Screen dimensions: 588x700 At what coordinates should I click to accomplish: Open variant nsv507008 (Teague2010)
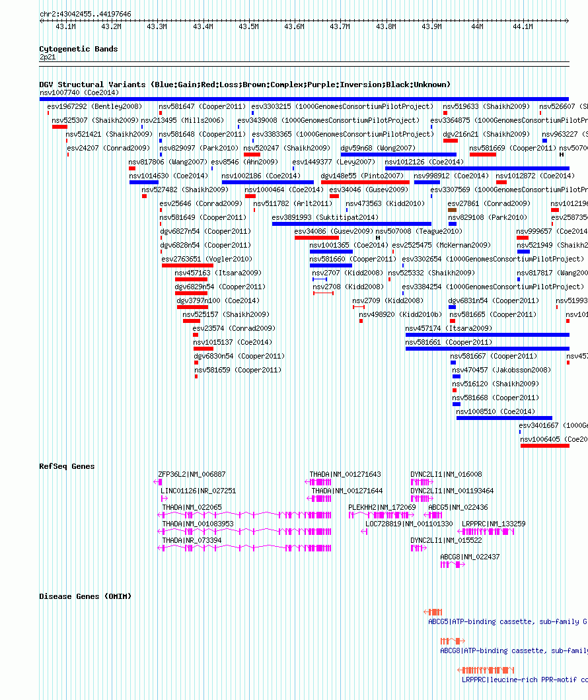[419, 231]
